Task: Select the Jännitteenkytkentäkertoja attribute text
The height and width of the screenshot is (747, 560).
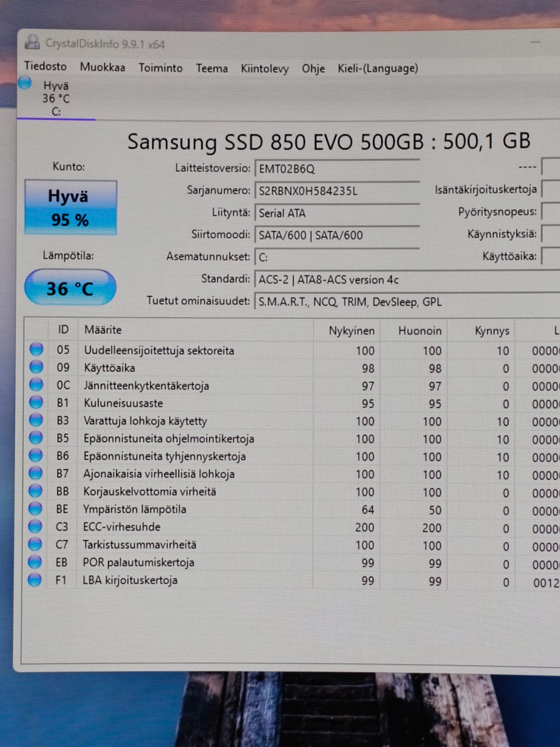Action: pos(146,386)
